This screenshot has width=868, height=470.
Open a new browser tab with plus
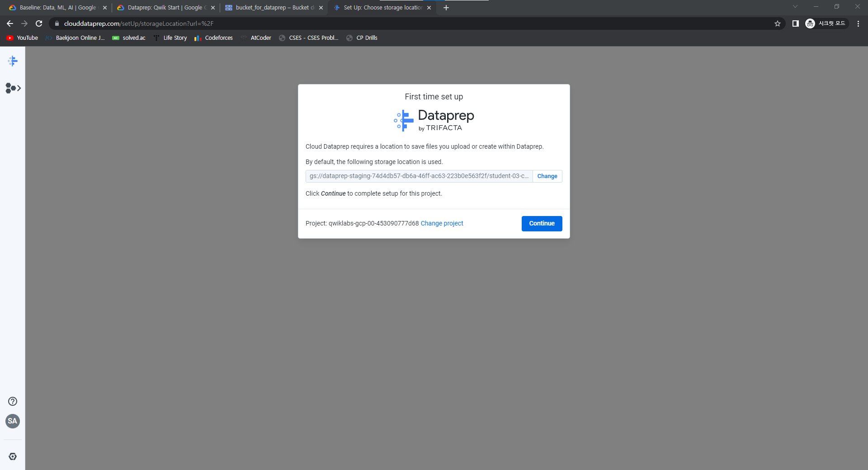(x=446, y=8)
